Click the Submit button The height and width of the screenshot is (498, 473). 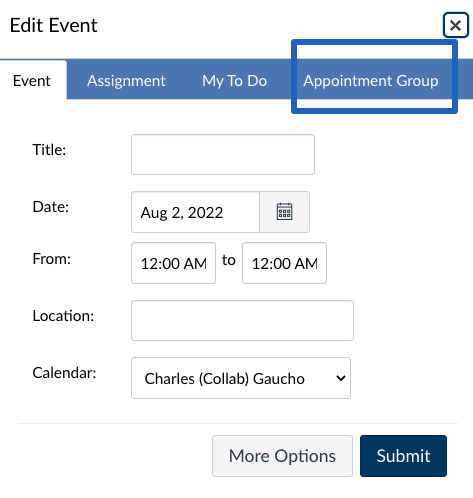(403, 456)
